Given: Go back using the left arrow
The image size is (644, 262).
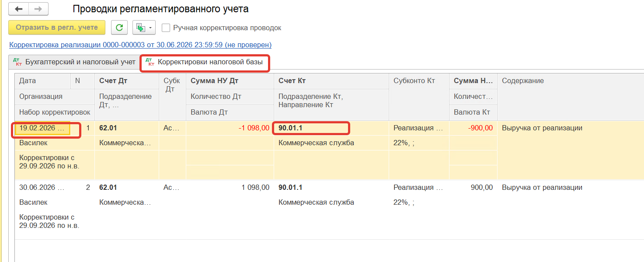Looking at the screenshot, I should [19, 9].
